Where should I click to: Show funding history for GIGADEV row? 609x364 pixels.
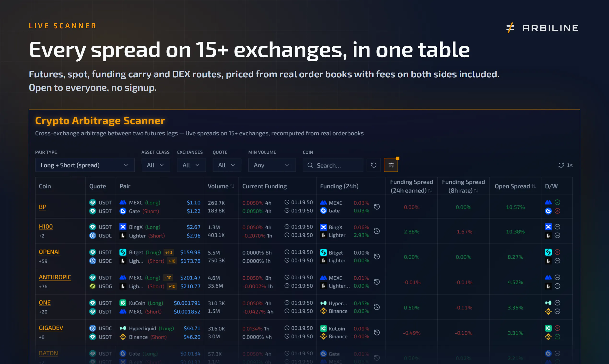pos(377,332)
